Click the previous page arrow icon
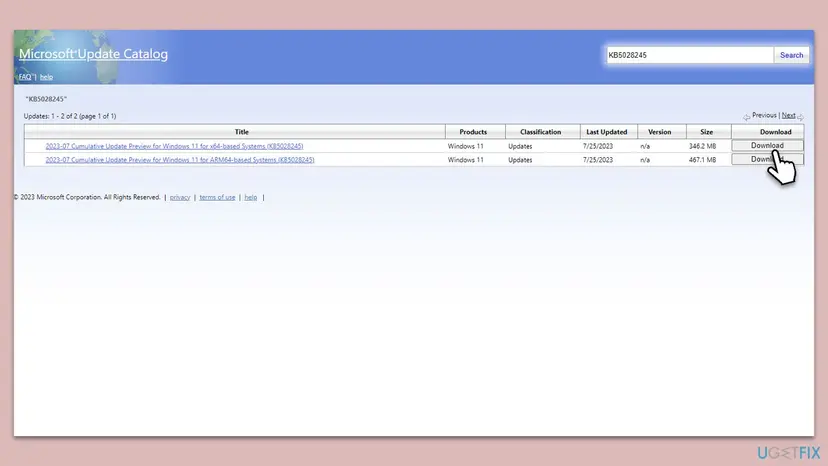The width and height of the screenshot is (828, 466). [747, 117]
